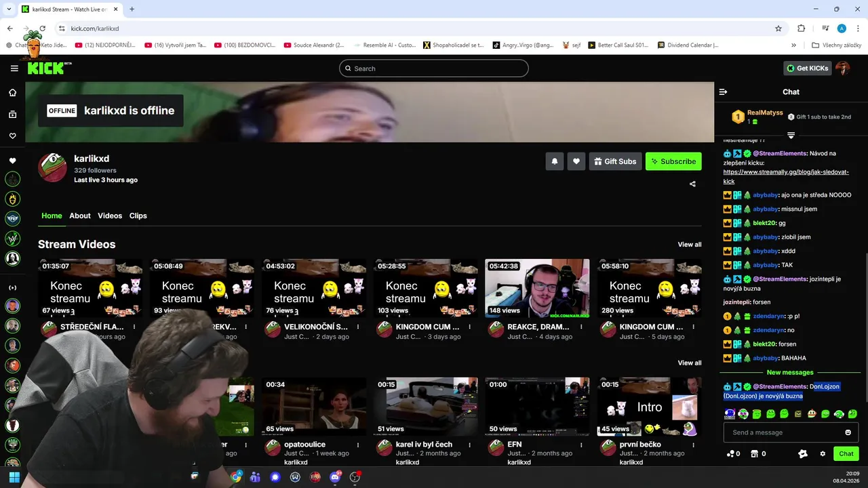Open Chrome from the Windows taskbar
The image size is (868, 488).
236,477
